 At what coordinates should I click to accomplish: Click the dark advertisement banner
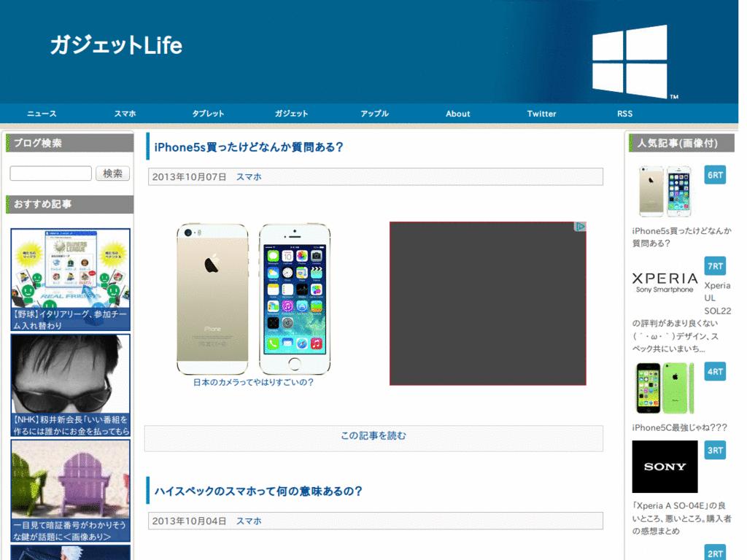pyautogui.click(x=488, y=303)
